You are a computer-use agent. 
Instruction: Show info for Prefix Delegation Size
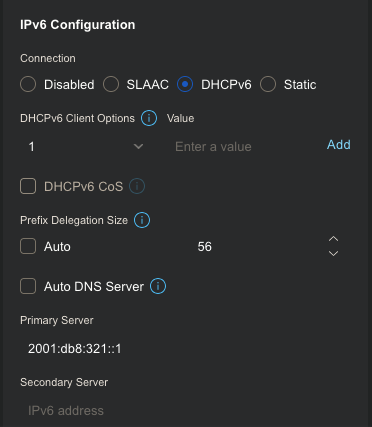tap(142, 220)
